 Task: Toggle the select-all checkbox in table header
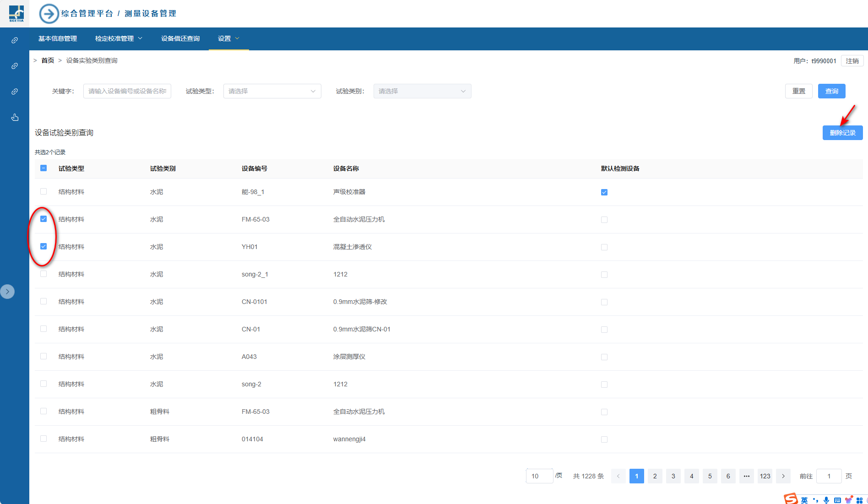(x=43, y=168)
